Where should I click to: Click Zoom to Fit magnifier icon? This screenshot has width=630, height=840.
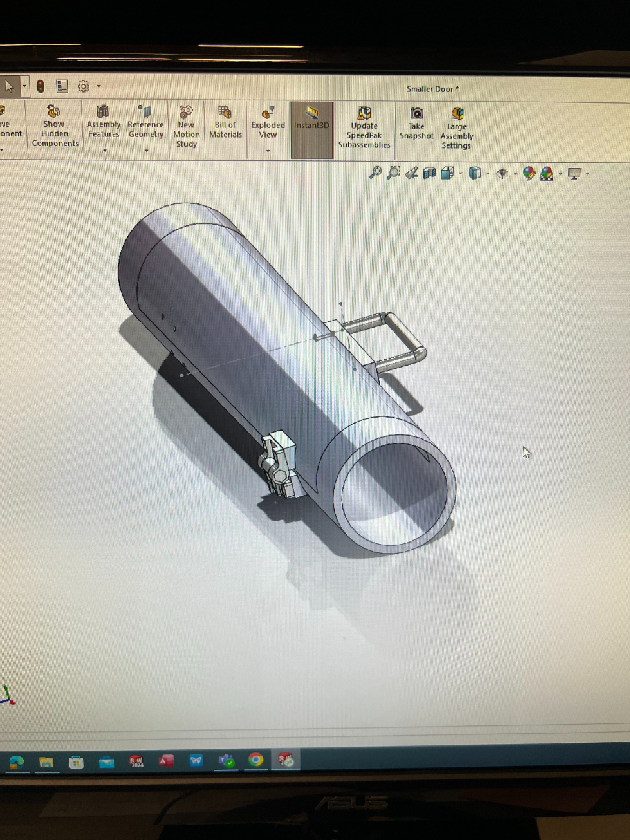375,173
